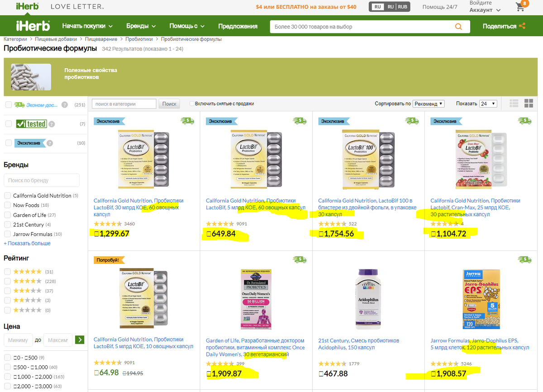Open the Сортировать по dropdown
Screen dimensions: 543x392
click(429, 104)
